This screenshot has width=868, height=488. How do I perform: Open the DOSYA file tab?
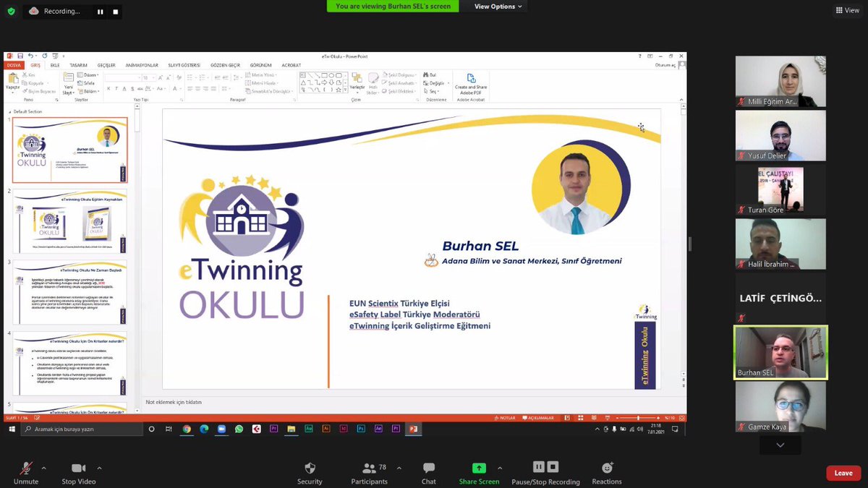(14, 65)
